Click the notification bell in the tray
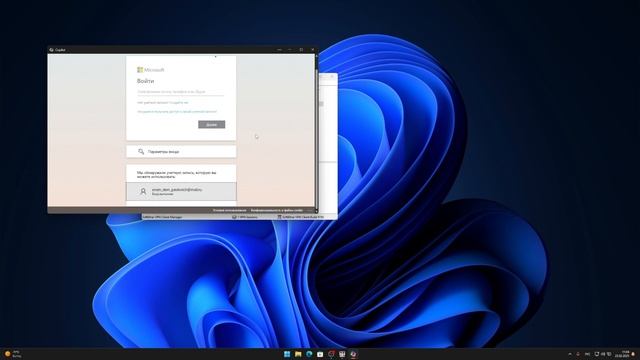This screenshot has height=360, width=640. coord(633,354)
